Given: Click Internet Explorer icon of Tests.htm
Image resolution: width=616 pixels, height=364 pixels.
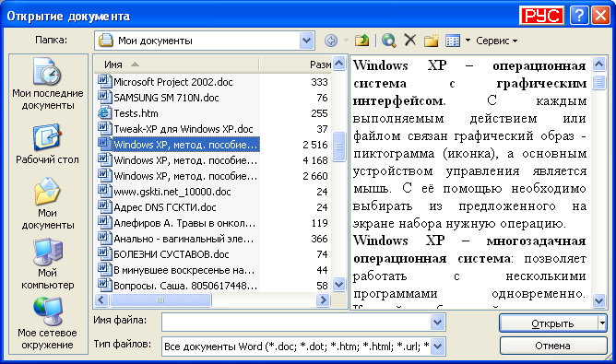Looking at the screenshot, I should [x=104, y=112].
